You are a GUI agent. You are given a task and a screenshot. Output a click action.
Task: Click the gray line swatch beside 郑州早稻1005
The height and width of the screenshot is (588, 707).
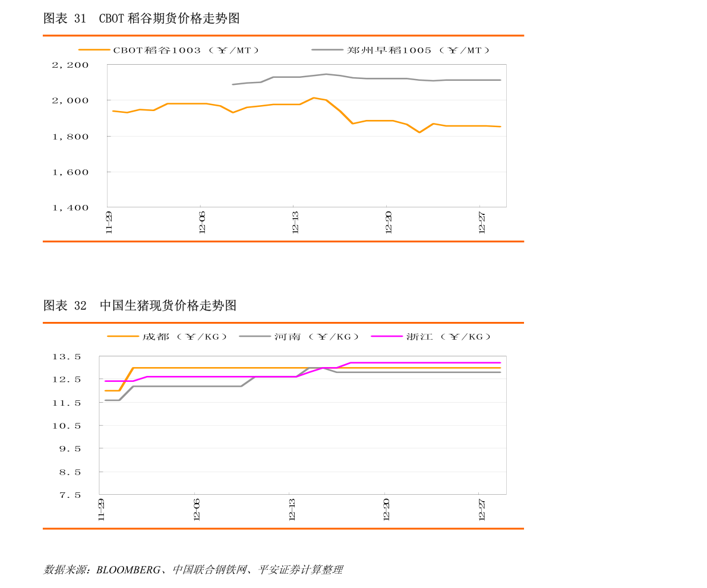tap(327, 50)
